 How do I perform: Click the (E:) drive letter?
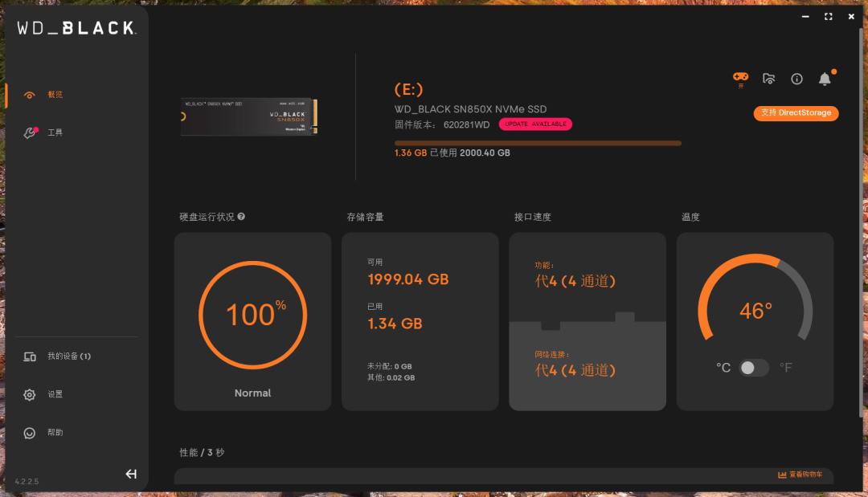click(408, 89)
